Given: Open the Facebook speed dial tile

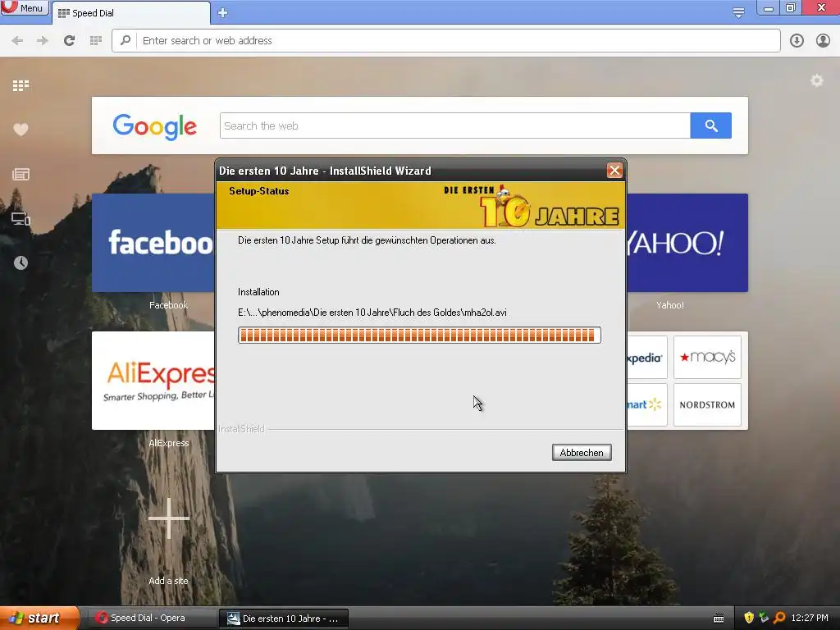Looking at the screenshot, I should click(153, 243).
